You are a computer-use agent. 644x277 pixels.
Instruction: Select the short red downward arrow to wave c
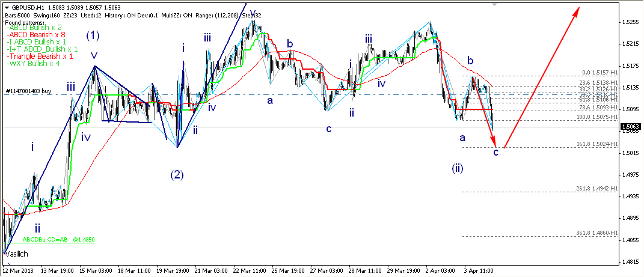pyautogui.click(x=486, y=111)
